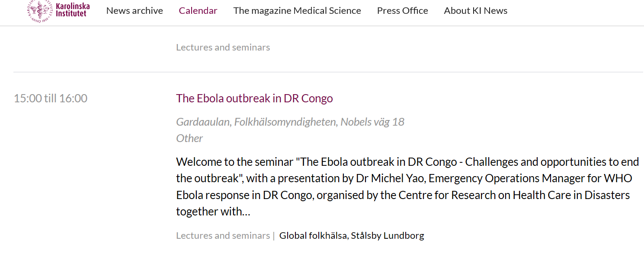
Task: Expand truncated text at 'together with…'
Action: [x=213, y=212]
